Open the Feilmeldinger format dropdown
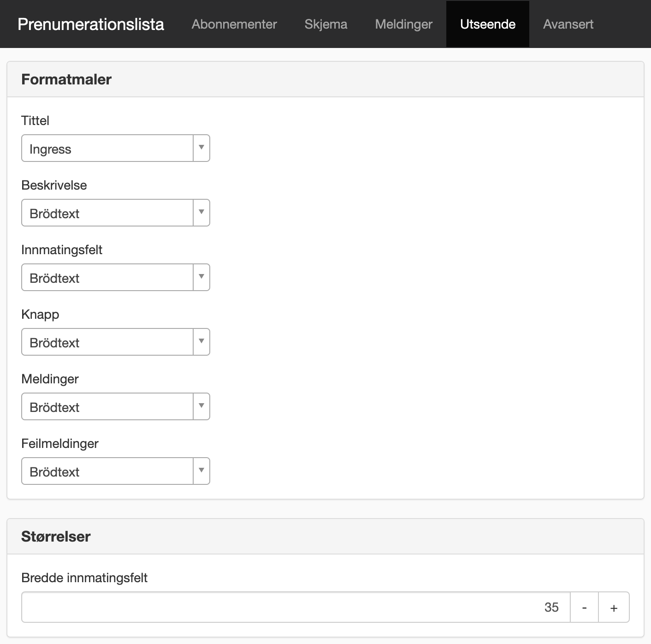This screenshot has width=651, height=644. [116, 471]
